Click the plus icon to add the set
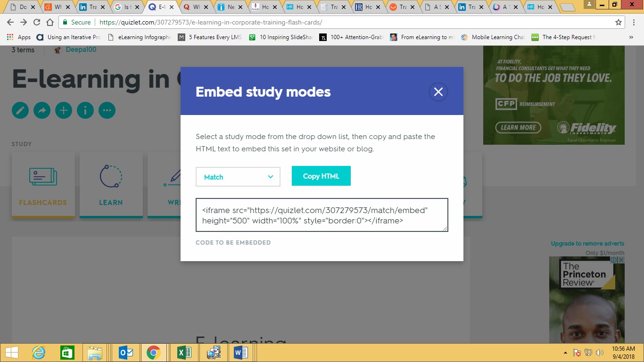The image size is (644, 362). [x=64, y=110]
